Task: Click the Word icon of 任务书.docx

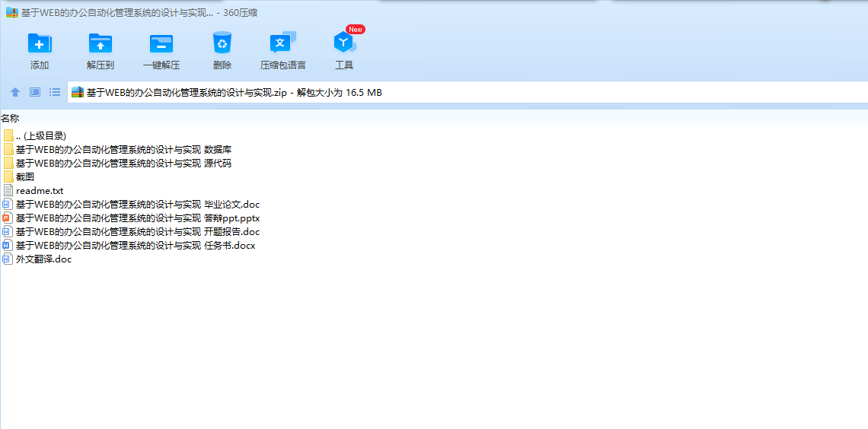Action: [x=7, y=246]
